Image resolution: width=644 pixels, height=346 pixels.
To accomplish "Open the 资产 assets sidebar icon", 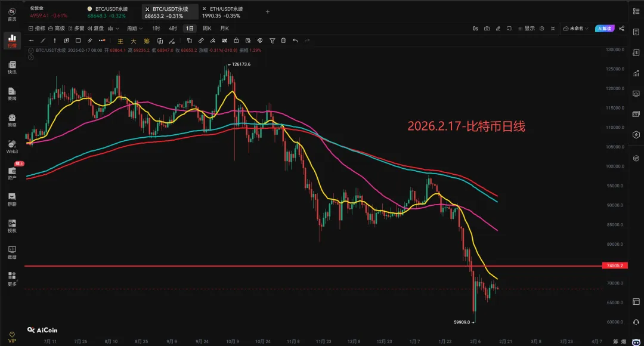I will [12, 173].
